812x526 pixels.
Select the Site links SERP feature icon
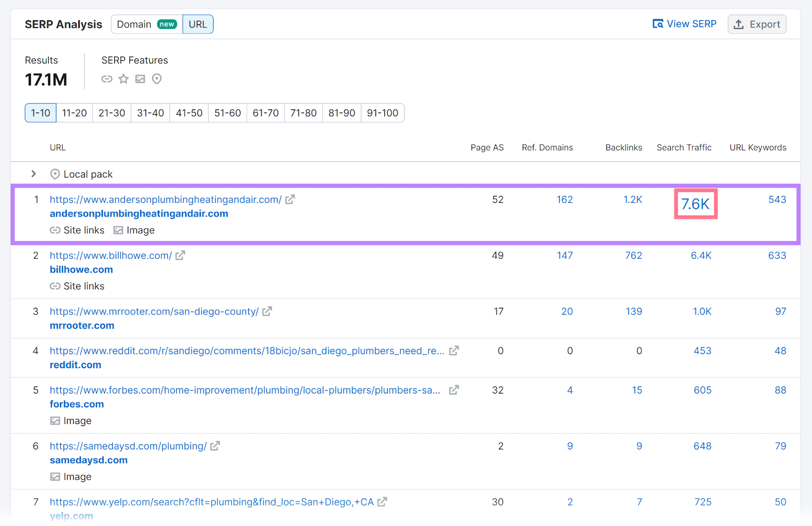[x=107, y=79]
